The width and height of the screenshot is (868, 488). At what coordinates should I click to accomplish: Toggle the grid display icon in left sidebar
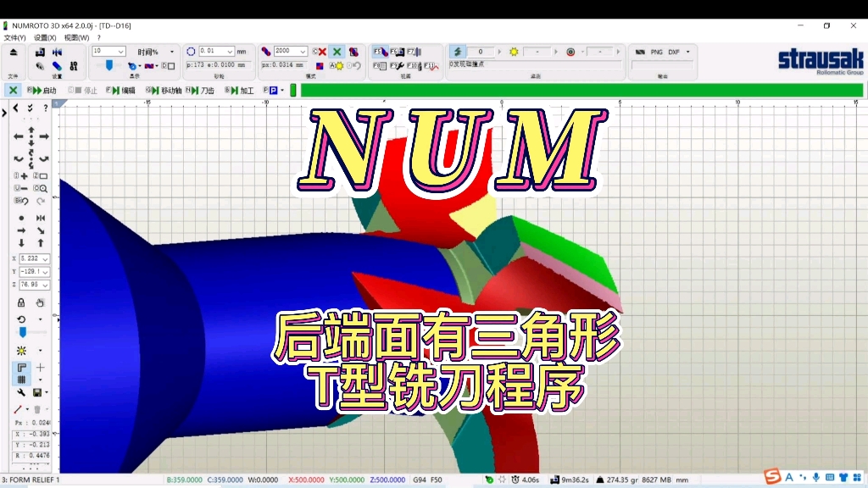[x=21, y=380]
